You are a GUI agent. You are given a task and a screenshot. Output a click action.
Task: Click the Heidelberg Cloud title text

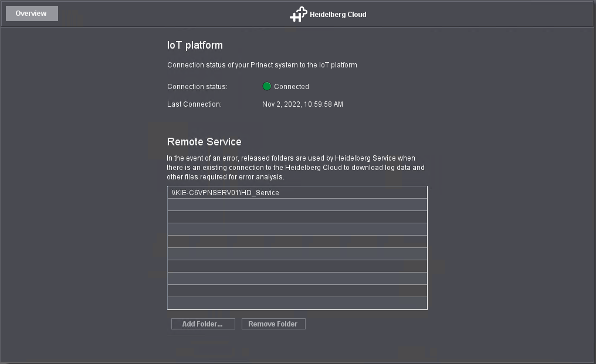point(338,15)
